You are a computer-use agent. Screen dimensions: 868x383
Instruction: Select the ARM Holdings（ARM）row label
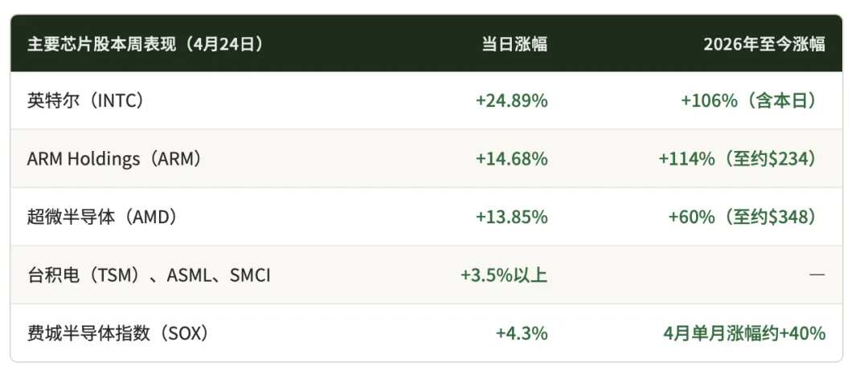[x=115, y=159]
